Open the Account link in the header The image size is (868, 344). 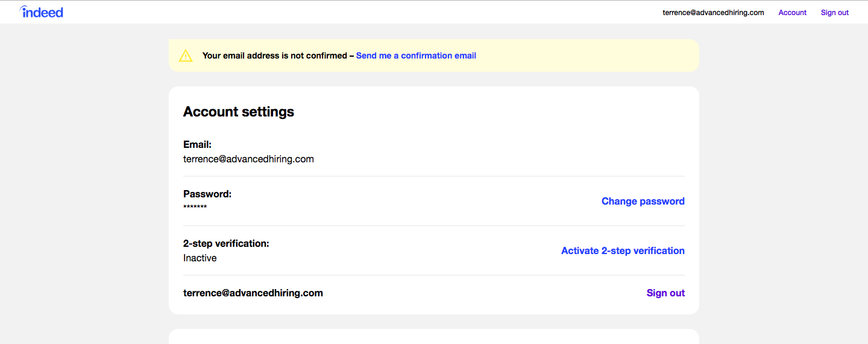792,13
